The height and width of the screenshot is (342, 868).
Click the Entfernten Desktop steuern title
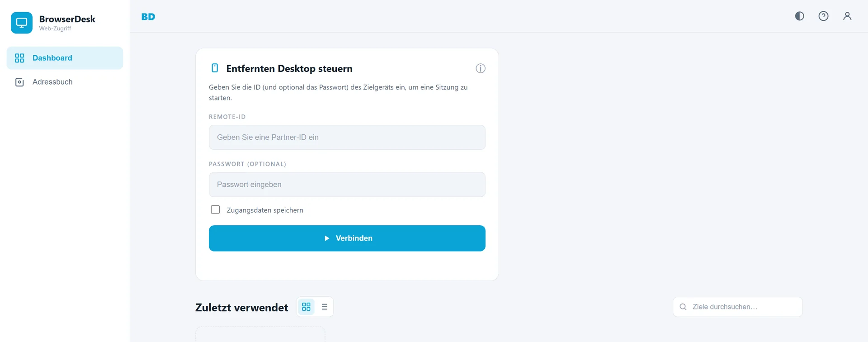289,69
